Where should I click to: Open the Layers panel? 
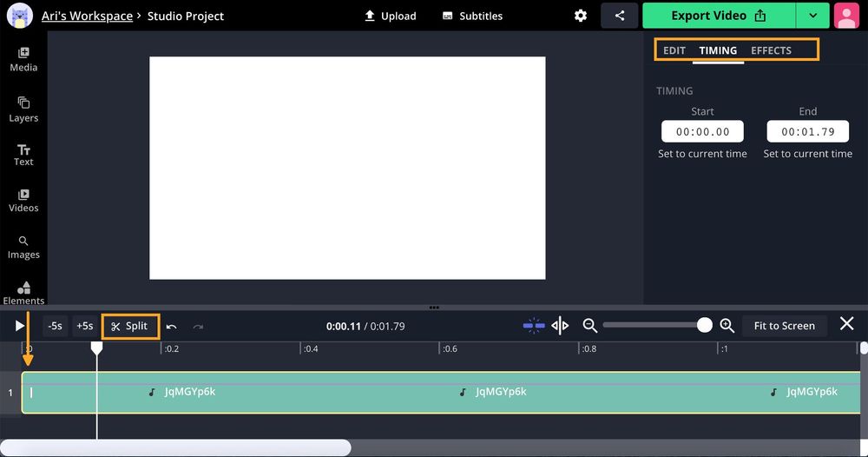point(23,109)
